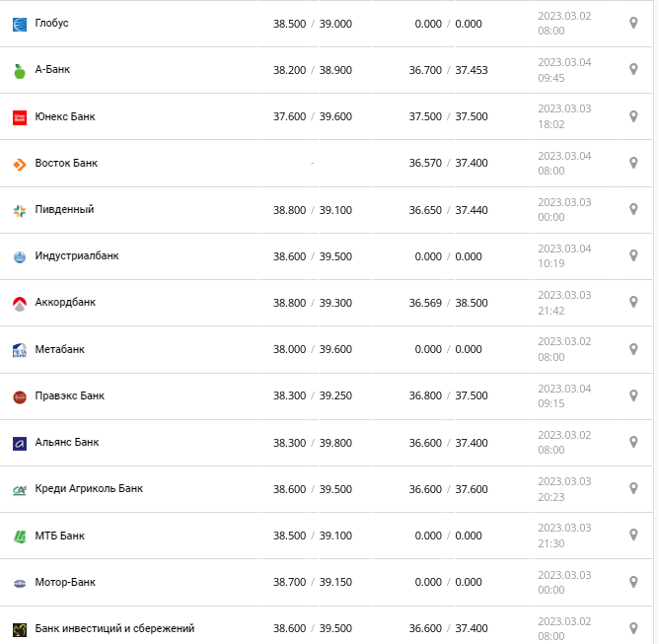This screenshot has width=658, height=644.
Task: Click the Правэкс Банк logo icon
Action: click(20, 396)
